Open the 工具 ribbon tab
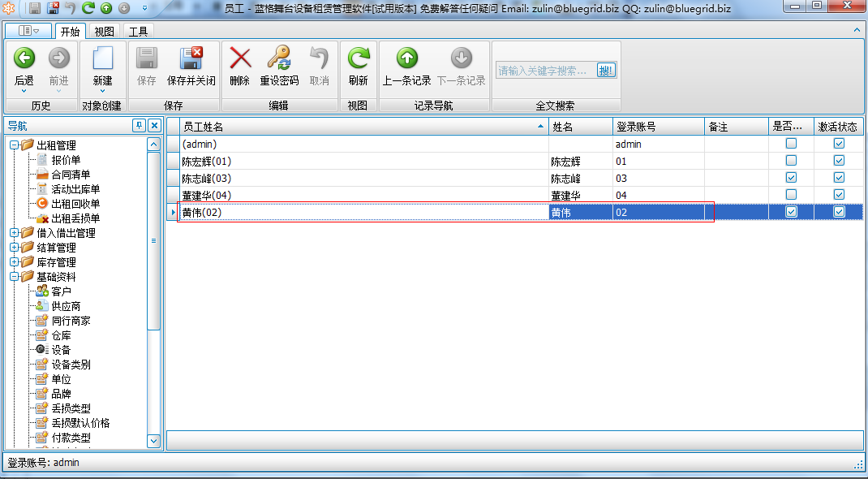The height and width of the screenshot is (479, 868). tap(137, 30)
